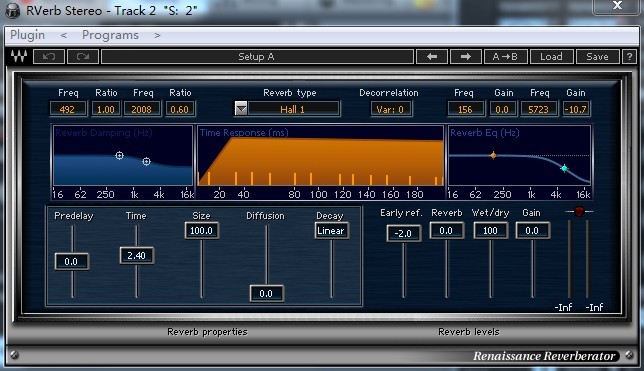Click damping low Freq value 492
The image size is (644, 371).
(x=68, y=109)
